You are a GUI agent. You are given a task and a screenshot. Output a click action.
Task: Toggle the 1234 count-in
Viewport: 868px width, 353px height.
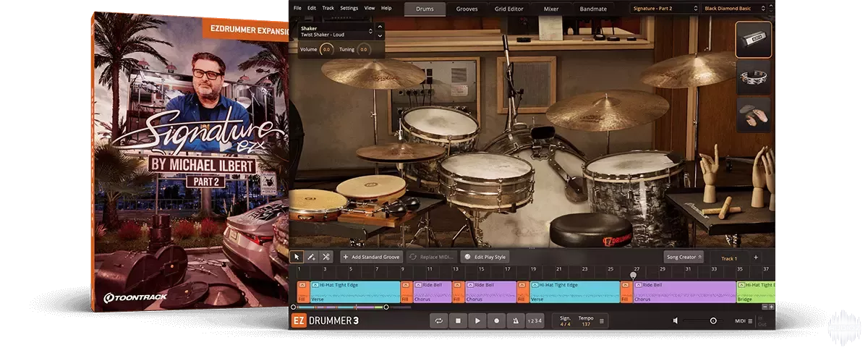point(535,320)
